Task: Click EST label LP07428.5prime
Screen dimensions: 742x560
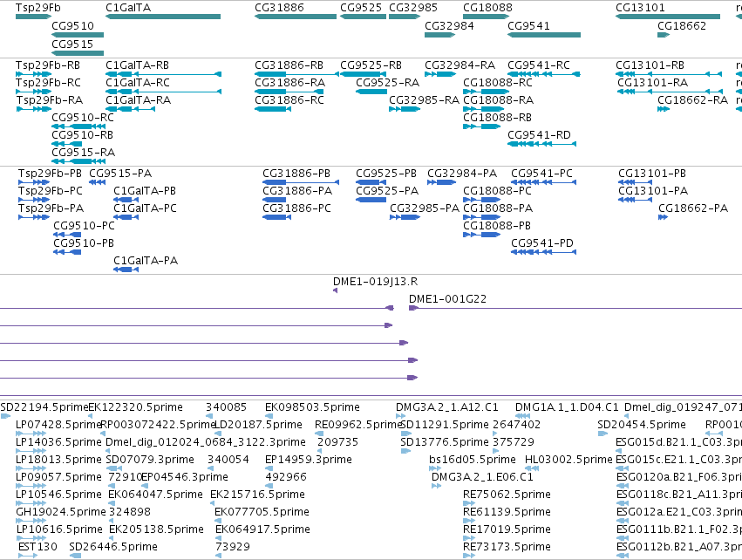Action: click(59, 425)
